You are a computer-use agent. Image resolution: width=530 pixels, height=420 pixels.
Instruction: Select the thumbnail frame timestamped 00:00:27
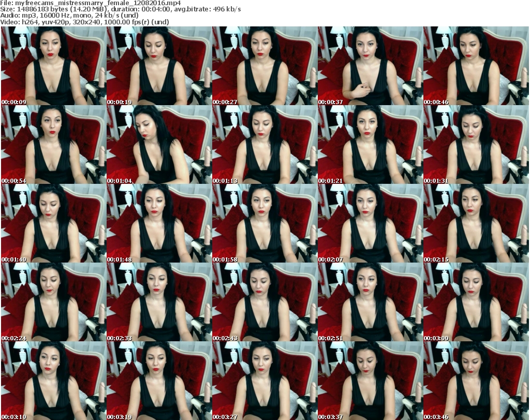coord(264,66)
